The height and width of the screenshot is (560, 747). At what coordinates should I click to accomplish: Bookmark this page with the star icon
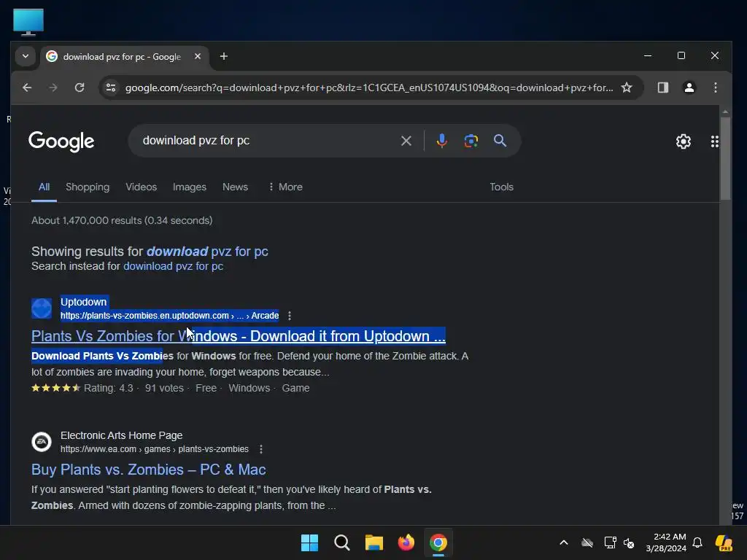pos(627,87)
